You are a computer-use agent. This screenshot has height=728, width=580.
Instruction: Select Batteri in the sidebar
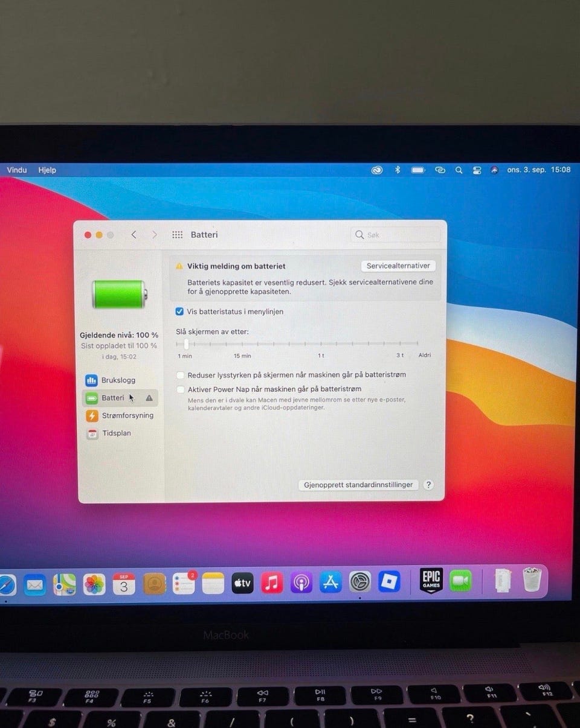(x=120, y=398)
